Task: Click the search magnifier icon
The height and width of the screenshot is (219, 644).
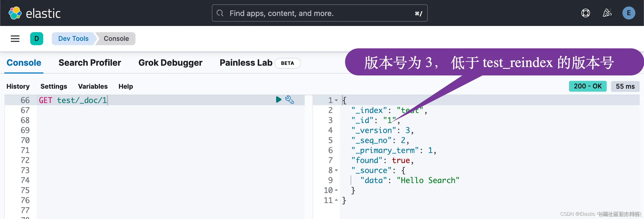Action: coord(220,13)
